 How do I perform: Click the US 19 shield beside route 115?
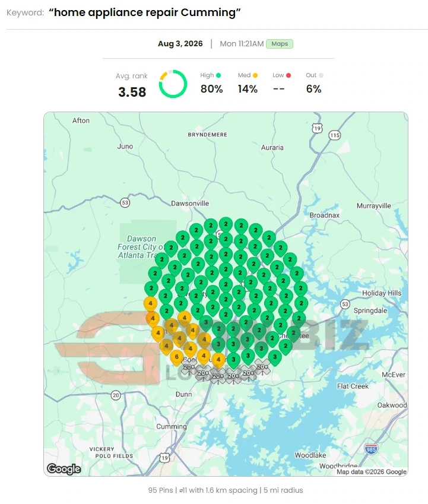[x=317, y=128]
